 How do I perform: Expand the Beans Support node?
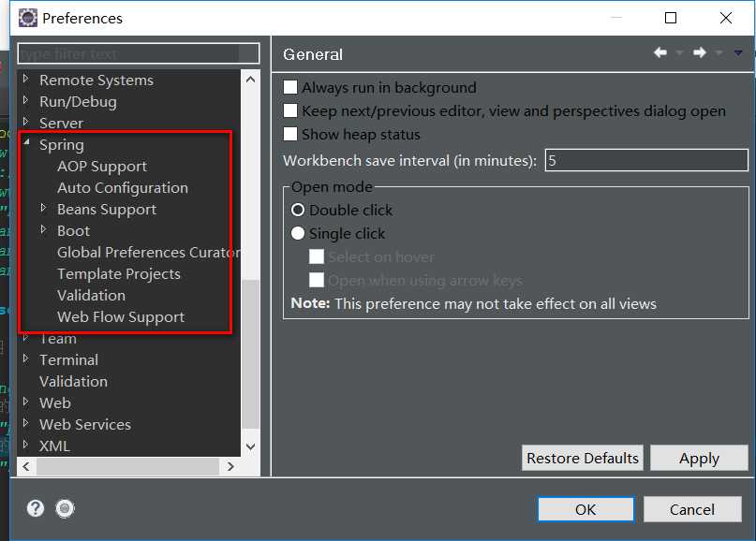43,207
